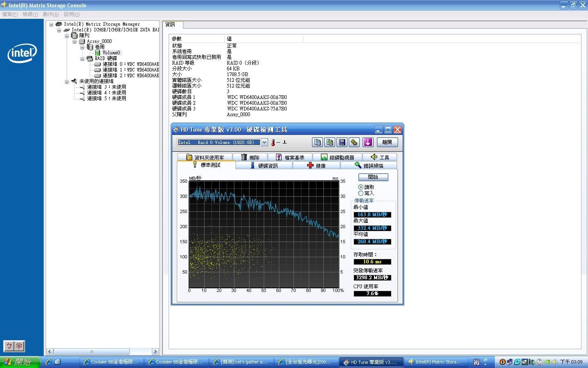
Task: Switch to the 健康 (Health) tab
Action: (316, 166)
